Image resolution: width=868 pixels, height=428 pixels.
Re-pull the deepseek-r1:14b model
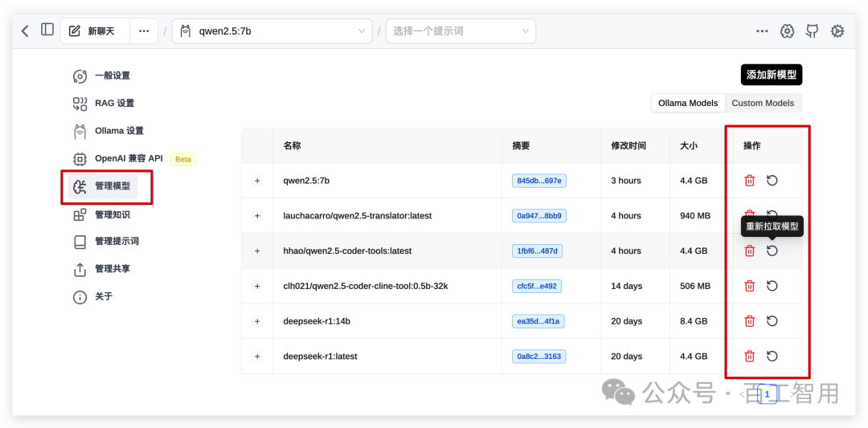(772, 320)
